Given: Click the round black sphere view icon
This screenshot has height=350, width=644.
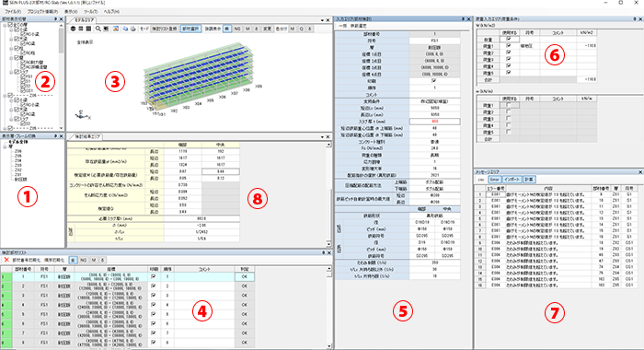Looking at the screenshot, I should pos(73,29).
